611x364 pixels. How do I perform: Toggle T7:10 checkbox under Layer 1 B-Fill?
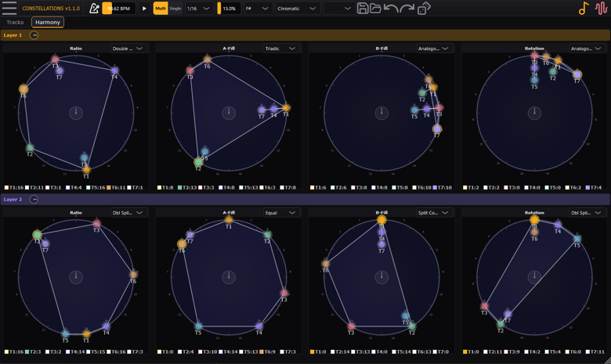coord(435,188)
